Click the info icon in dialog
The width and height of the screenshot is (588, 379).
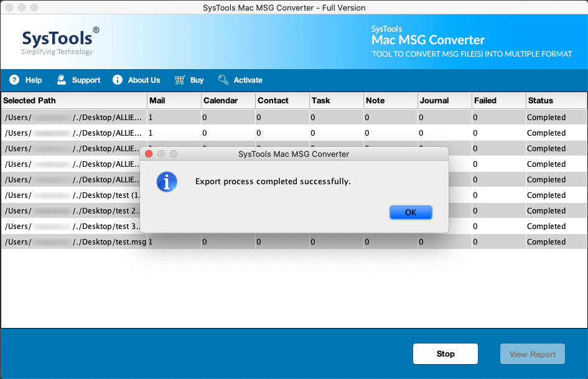(x=167, y=182)
